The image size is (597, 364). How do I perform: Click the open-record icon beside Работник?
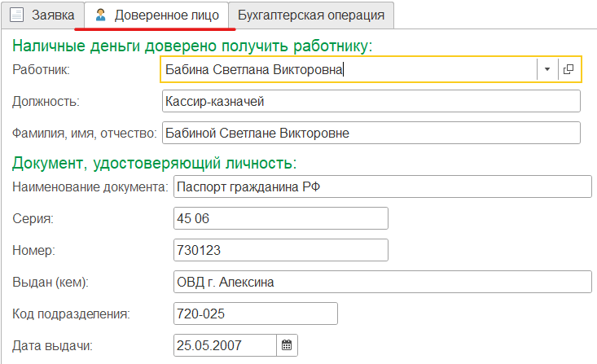(x=568, y=69)
